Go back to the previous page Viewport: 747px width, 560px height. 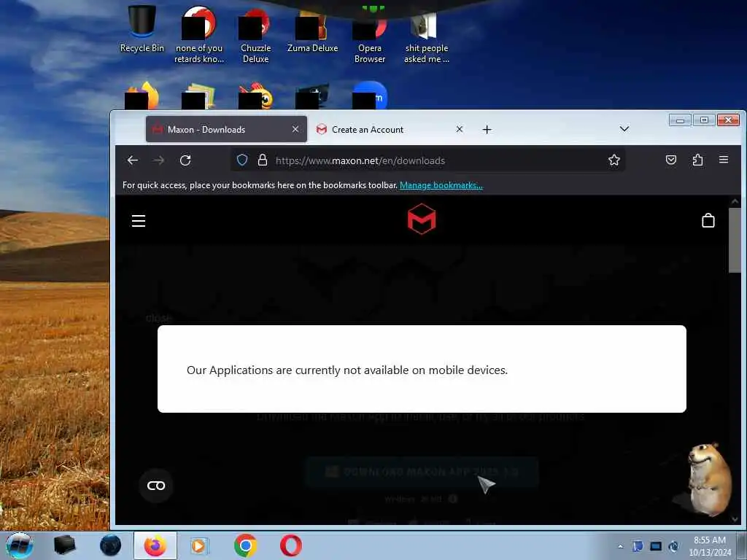click(x=133, y=160)
